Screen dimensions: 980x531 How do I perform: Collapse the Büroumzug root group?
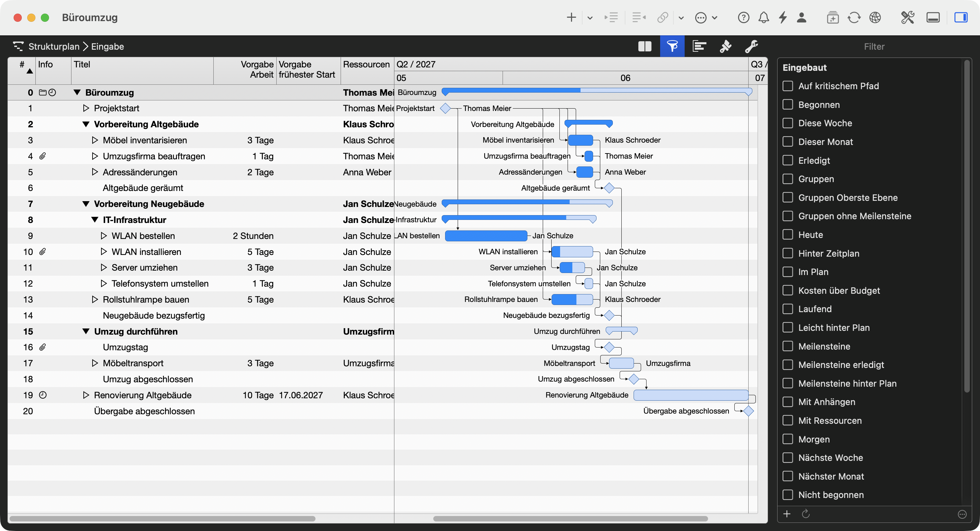[x=77, y=93]
